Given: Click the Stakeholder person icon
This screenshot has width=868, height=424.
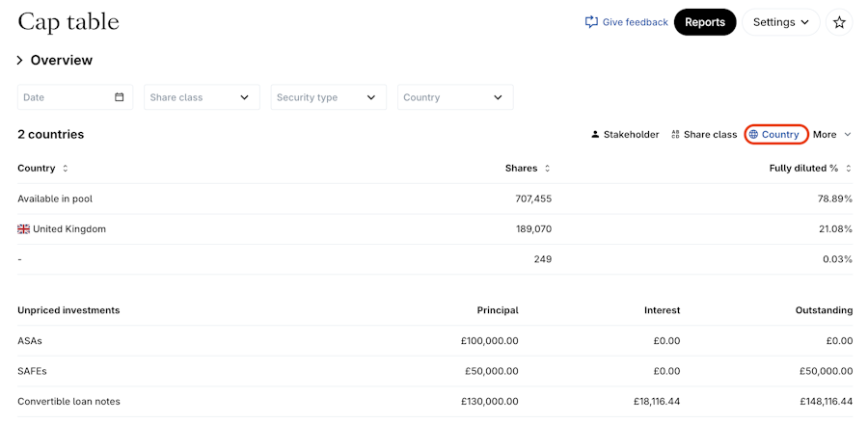Looking at the screenshot, I should coord(595,135).
